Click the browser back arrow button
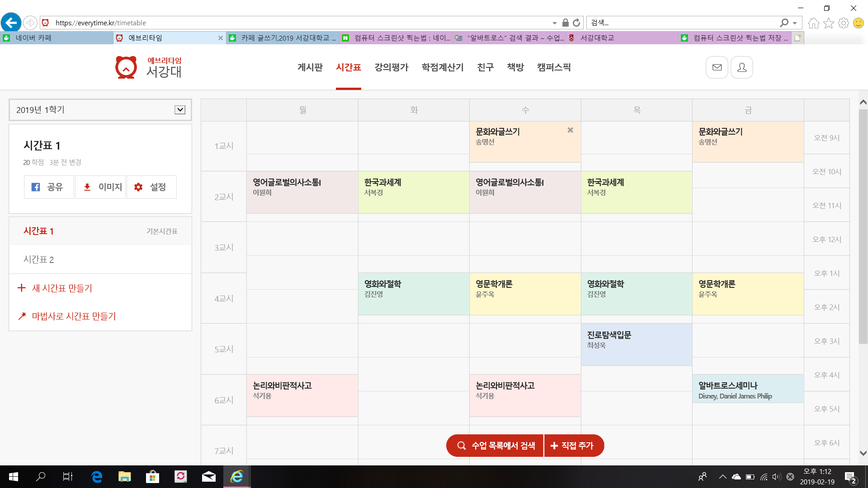 point(11,23)
